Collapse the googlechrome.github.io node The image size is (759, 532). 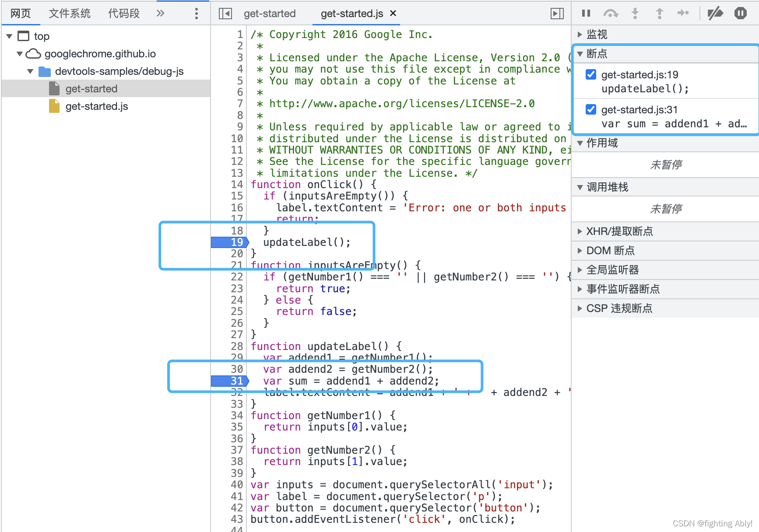tap(20, 54)
